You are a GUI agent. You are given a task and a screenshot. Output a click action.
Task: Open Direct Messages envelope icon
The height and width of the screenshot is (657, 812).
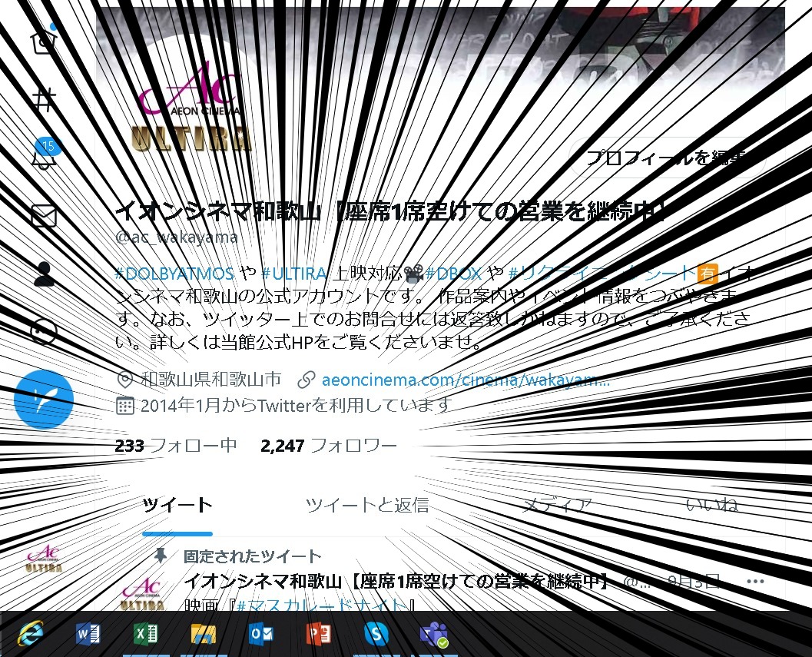pyautogui.click(x=44, y=216)
